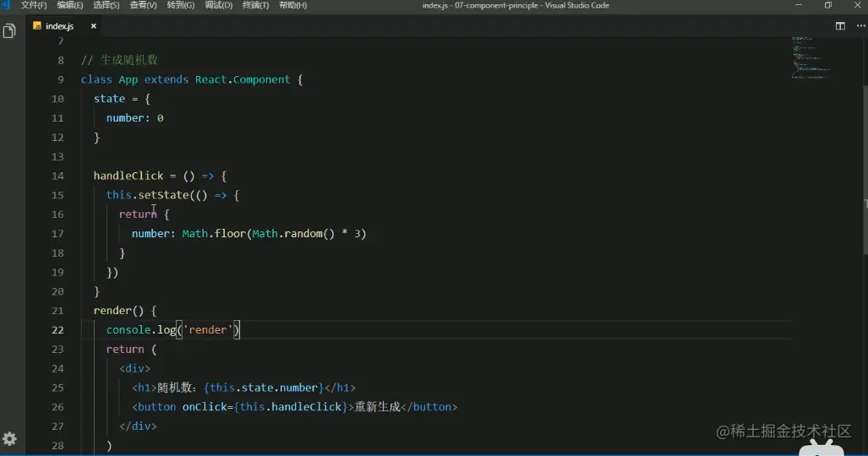
Task: Open the 转到(G) menu
Action: click(181, 5)
